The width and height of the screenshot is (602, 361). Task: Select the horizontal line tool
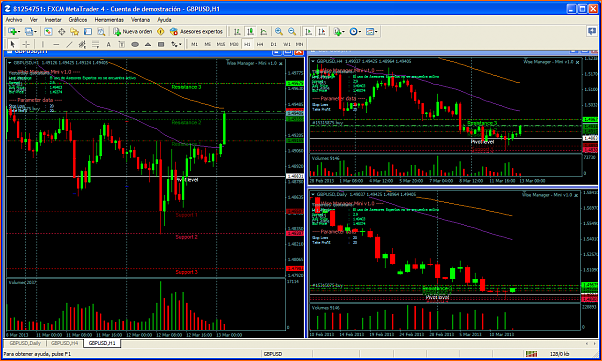click(x=56, y=45)
